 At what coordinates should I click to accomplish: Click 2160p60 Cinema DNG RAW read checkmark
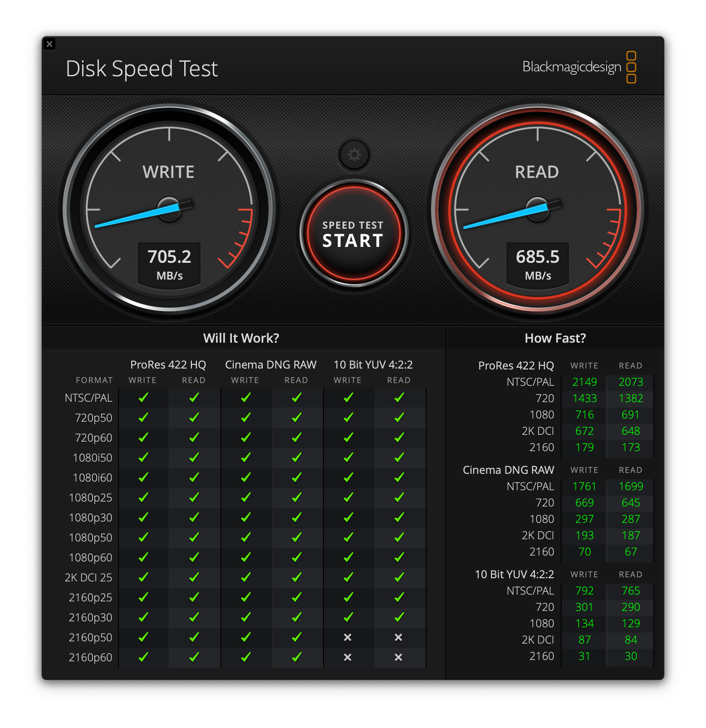point(297,657)
